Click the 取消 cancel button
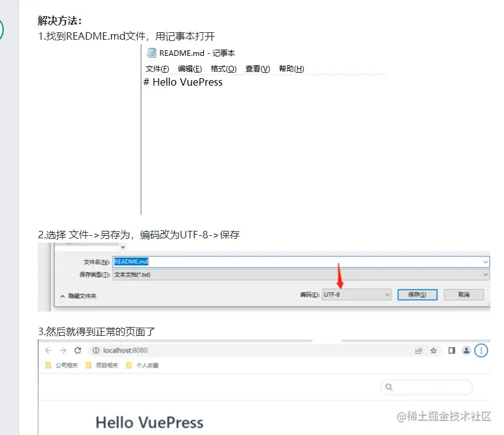The height and width of the screenshot is (435, 504). pyautogui.click(x=464, y=294)
